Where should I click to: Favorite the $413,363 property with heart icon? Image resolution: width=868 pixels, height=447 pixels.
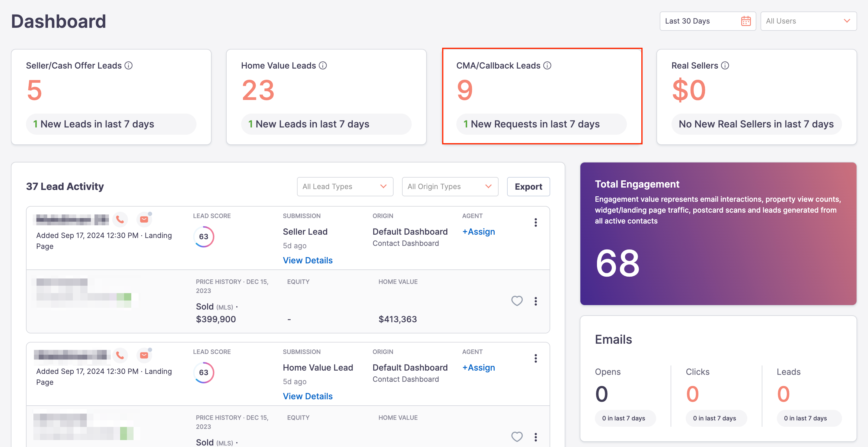point(517,301)
